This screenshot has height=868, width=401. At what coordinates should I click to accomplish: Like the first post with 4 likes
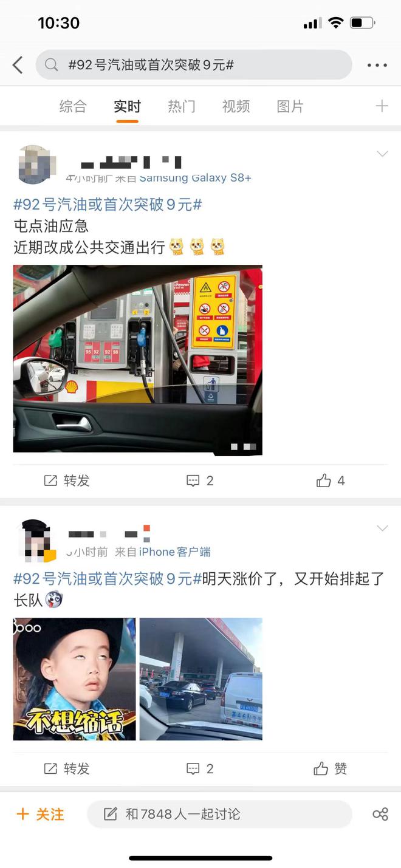pyautogui.click(x=331, y=481)
